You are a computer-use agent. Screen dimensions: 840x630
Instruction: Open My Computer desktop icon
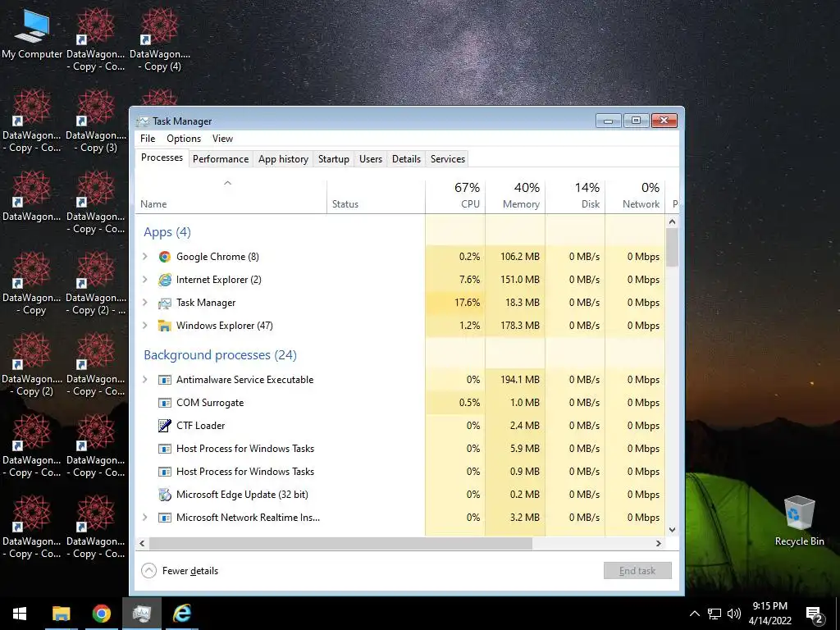point(32,34)
